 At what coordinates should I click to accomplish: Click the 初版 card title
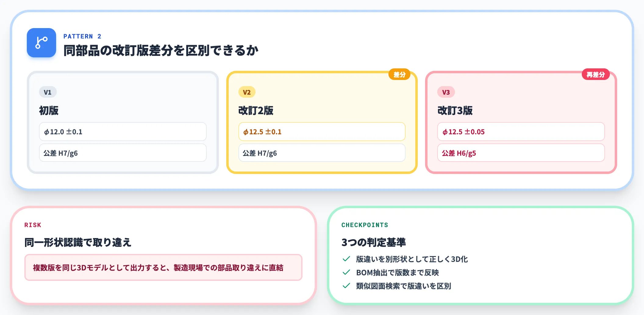coord(49,110)
